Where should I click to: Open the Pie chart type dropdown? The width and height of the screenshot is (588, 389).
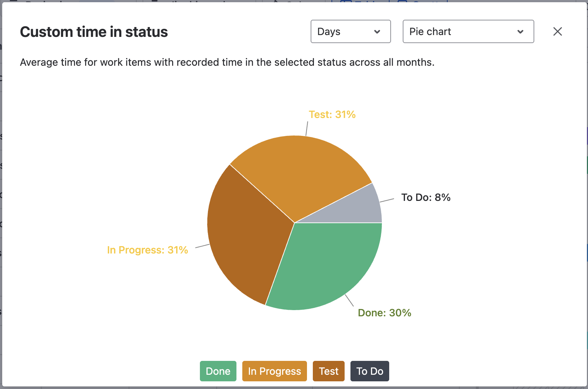coord(468,31)
